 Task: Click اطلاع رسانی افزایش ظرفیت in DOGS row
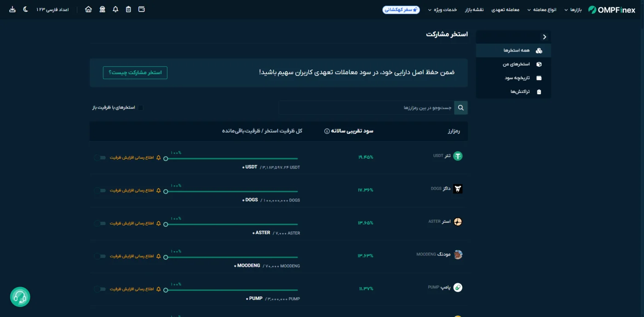[132, 190]
